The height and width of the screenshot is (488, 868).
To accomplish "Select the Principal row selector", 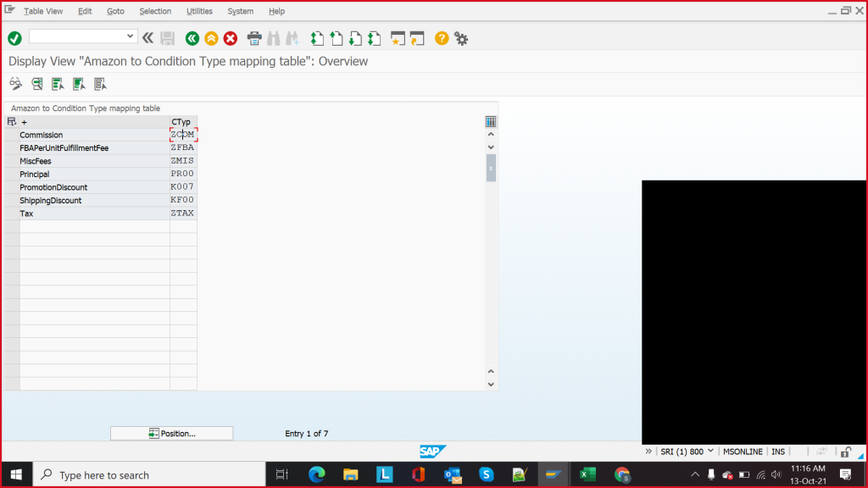I will click(11, 175).
